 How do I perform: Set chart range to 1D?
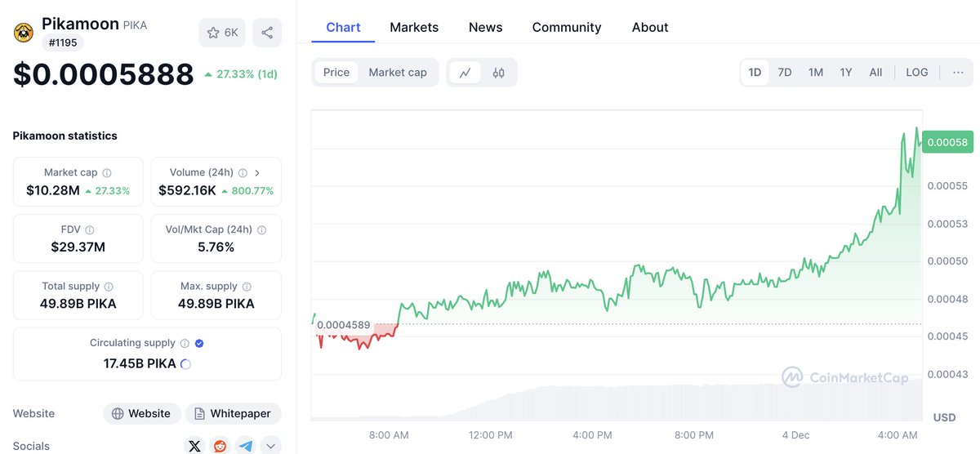click(x=755, y=73)
